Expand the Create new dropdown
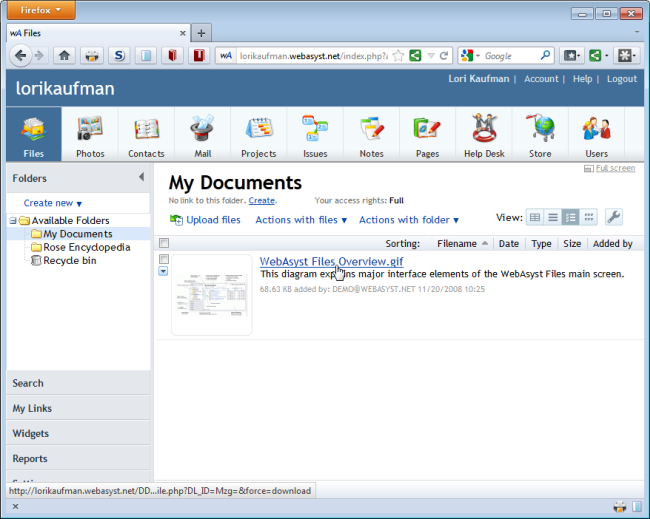This screenshot has width=650, height=519. (53, 203)
